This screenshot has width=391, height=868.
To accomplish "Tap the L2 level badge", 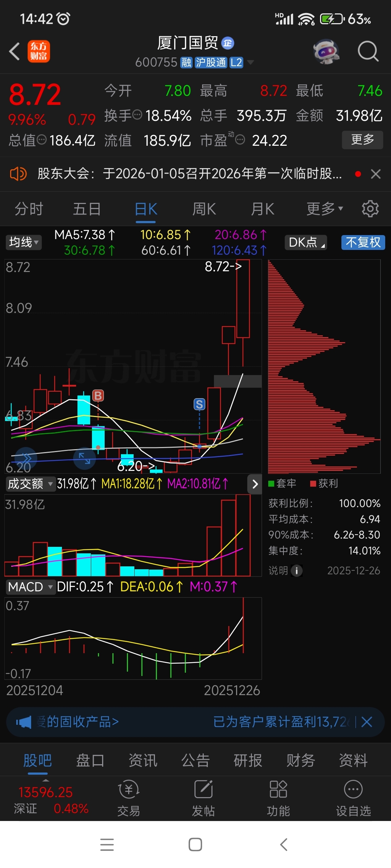I will pos(236,63).
